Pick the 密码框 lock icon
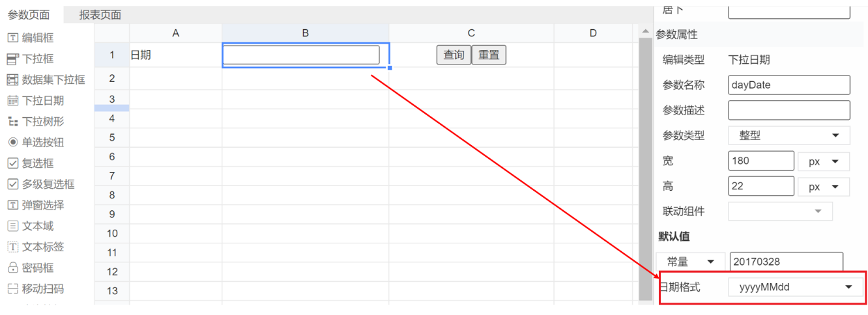 12,267
